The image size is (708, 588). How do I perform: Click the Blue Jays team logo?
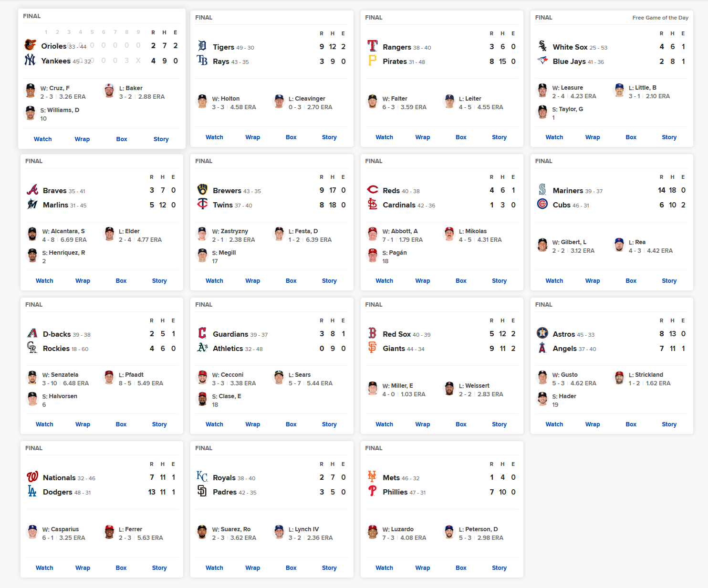(542, 60)
